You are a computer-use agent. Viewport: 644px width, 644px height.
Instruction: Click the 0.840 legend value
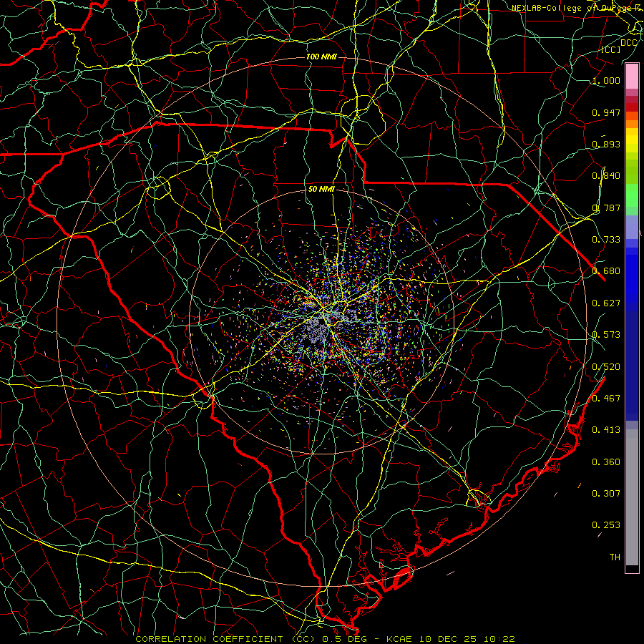606,176
